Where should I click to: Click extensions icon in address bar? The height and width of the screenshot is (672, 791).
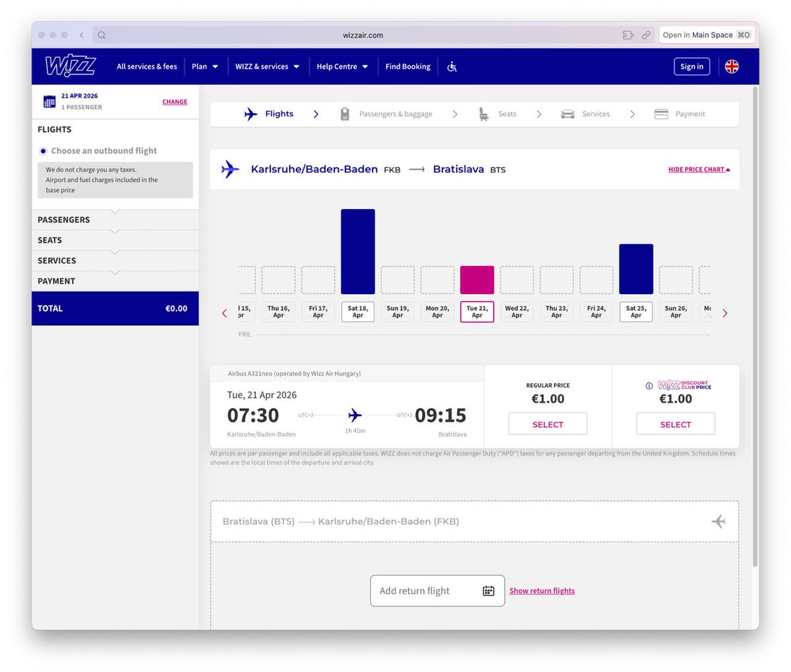628,35
